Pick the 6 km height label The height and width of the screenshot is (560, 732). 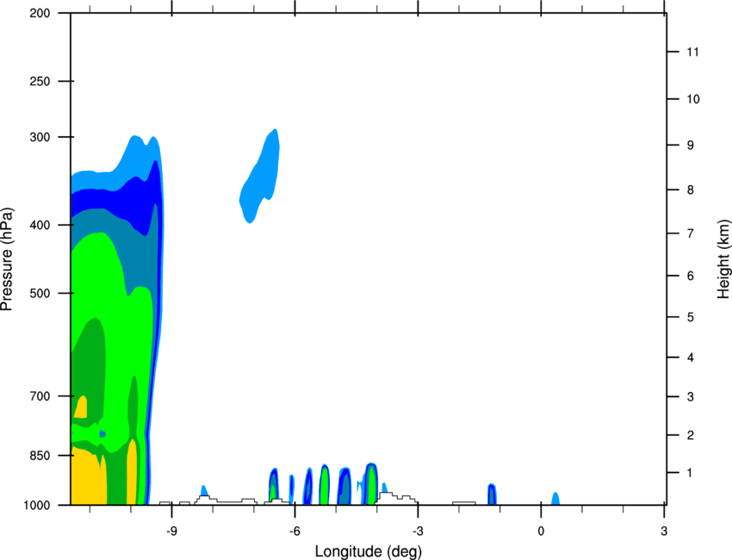click(x=691, y=276)
